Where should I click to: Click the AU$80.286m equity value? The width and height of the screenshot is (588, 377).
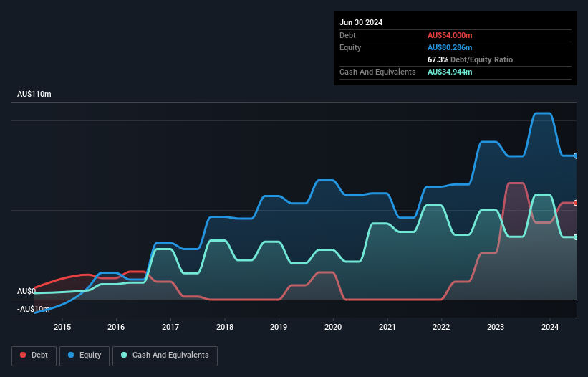tap(450, 47)
